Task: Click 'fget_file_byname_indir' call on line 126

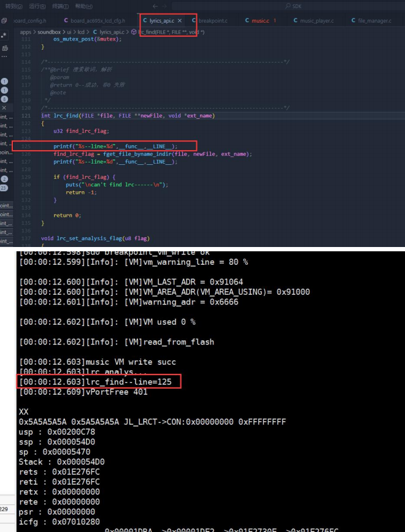Action: click(x=137, y=154)
